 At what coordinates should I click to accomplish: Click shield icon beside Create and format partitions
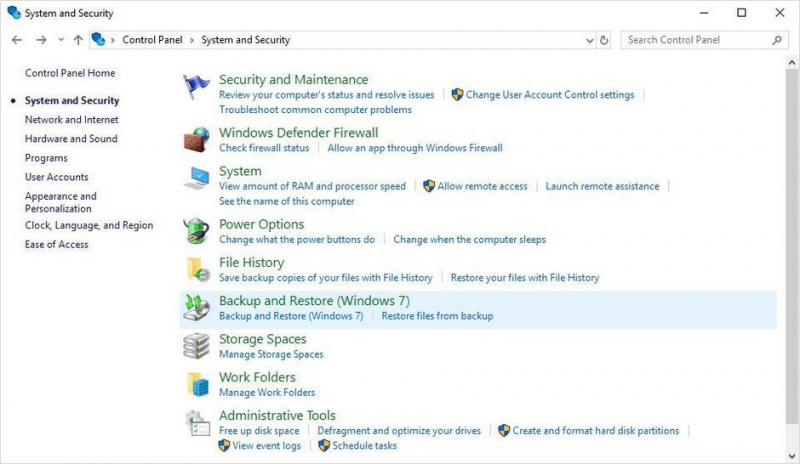pos(504,430)
